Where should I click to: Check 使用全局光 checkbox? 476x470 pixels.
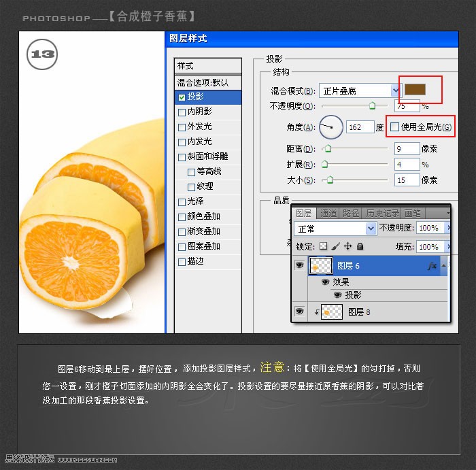tap(394, 127)
